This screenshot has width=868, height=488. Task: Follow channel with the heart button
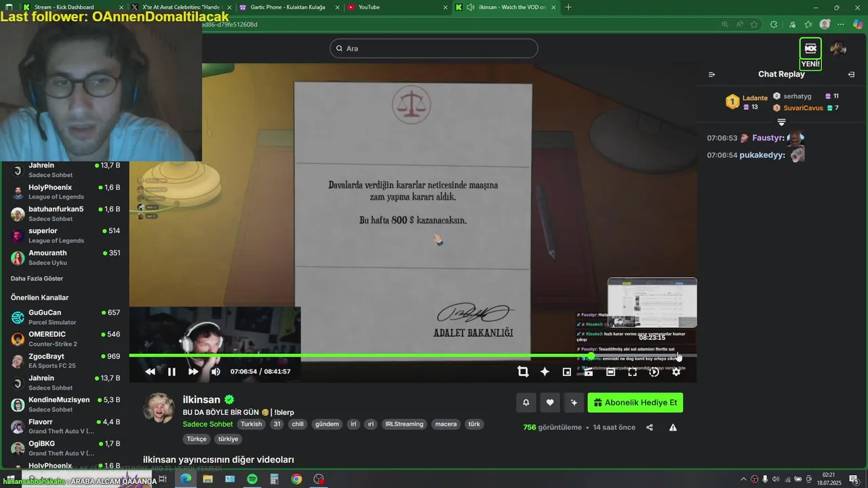click(x=550, y=403)
